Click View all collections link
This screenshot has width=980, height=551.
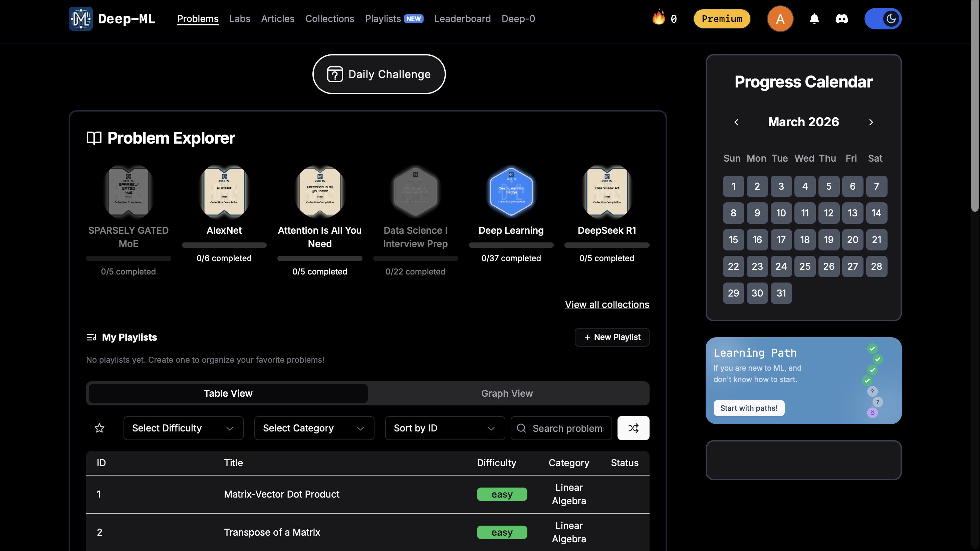[x=607, y=305]
